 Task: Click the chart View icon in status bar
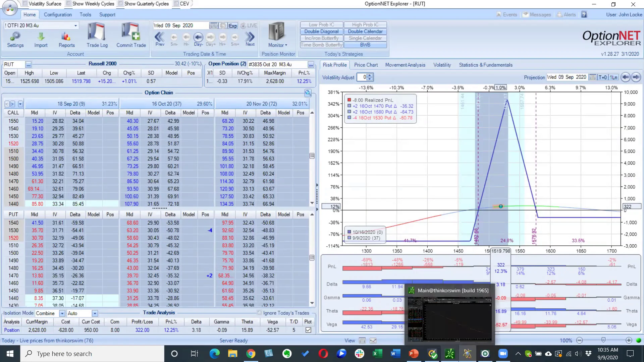point(373,341)
